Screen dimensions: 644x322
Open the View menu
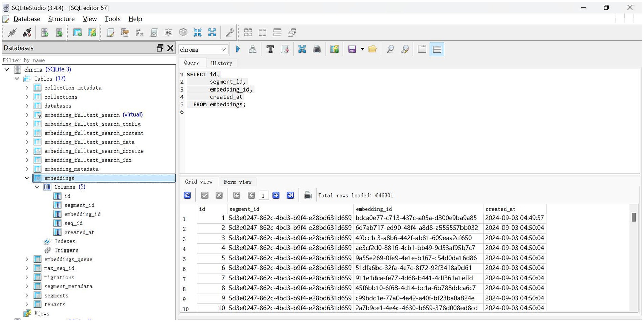click(x=90, y=19)
